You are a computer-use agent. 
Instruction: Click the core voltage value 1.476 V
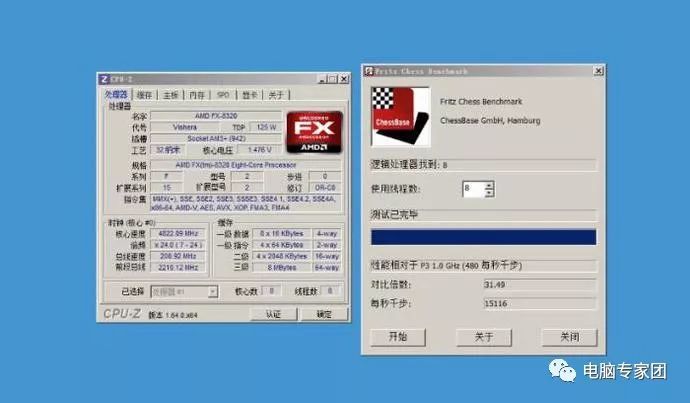point(260,150)
